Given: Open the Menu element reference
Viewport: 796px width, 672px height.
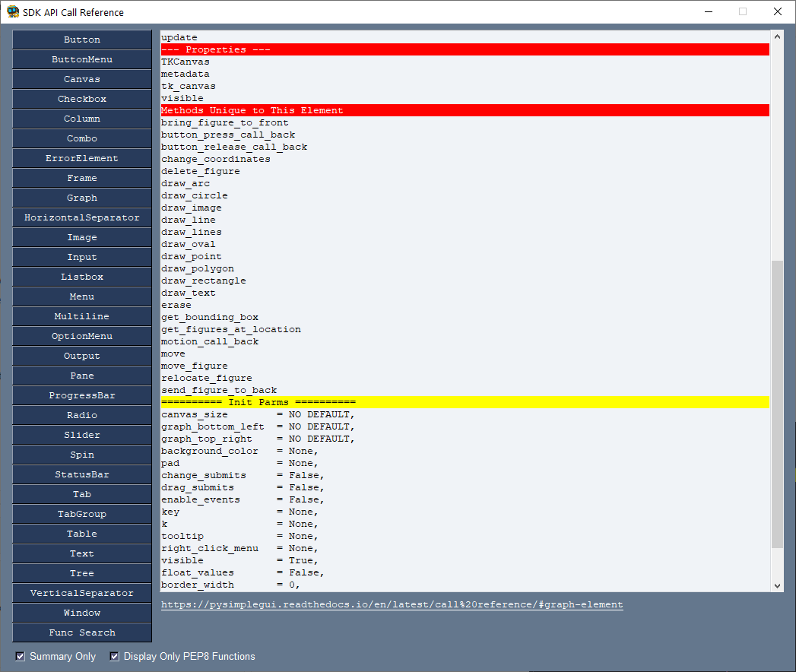Looking at the screenshot, I should tap(82, 296).
